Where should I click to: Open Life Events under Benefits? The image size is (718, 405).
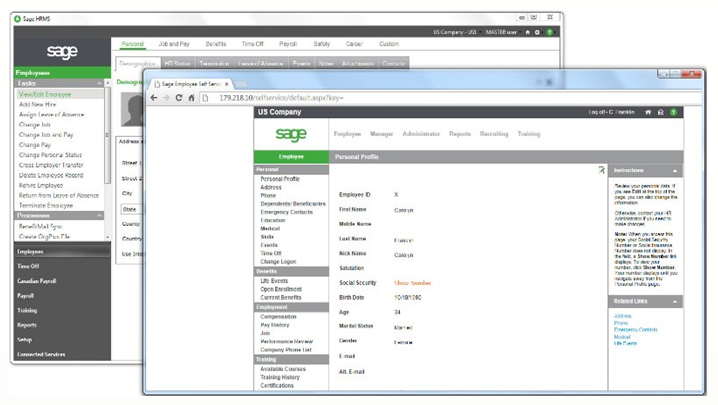click(x=274, y=281)
